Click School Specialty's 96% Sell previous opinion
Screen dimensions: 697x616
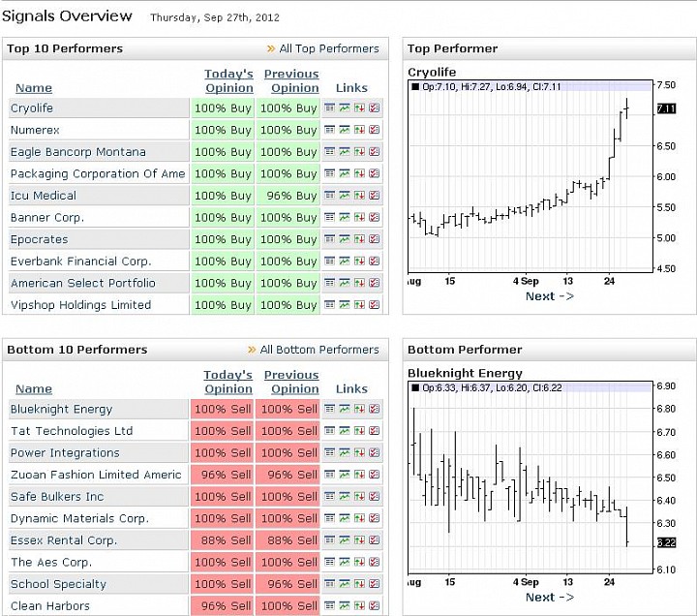click(288, 584)
